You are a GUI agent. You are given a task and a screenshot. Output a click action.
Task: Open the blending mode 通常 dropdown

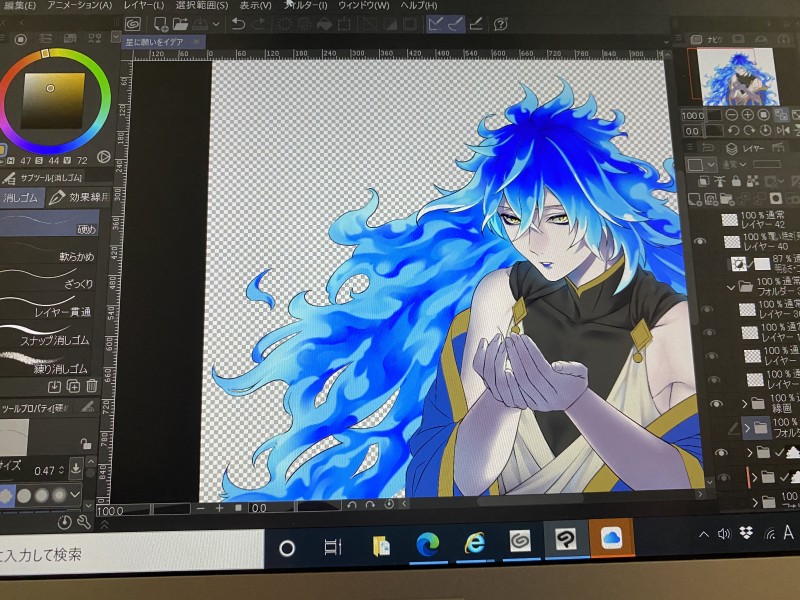pyautogui.click(x=735, y=164)
